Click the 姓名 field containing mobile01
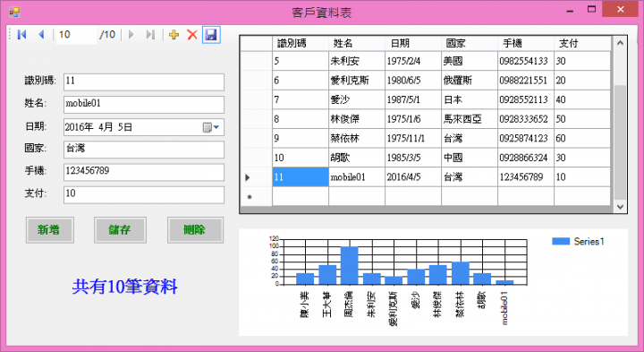This screenshot has height=352, width=644. pos(144,105)
